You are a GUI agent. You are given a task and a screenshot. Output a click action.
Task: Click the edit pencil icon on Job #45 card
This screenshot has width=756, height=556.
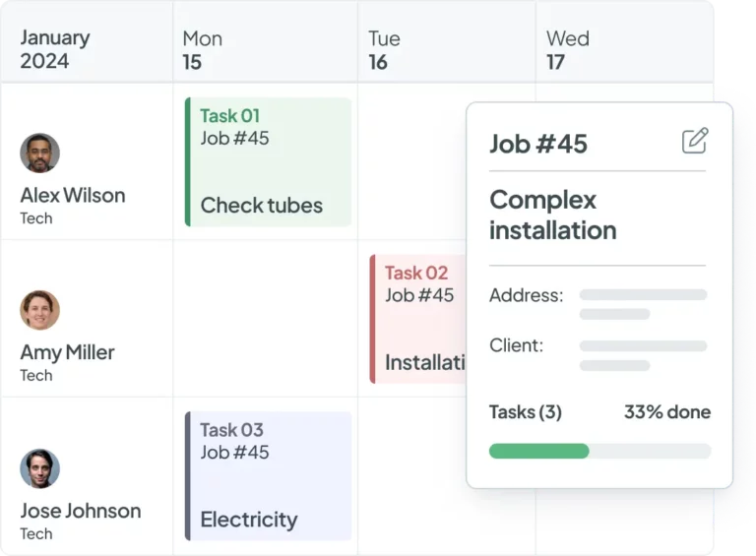(695, 141)
